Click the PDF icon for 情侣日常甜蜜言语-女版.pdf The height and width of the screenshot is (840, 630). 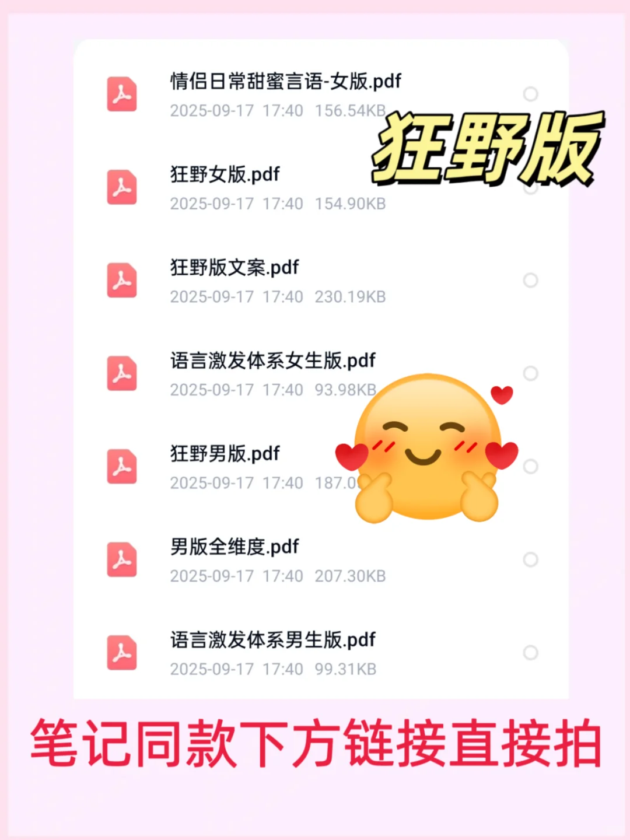122,94
